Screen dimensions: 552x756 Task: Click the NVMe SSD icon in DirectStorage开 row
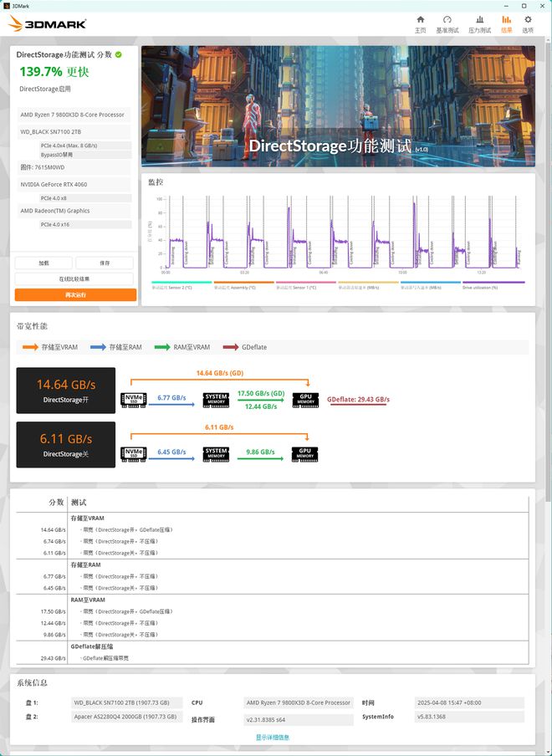coord(134,400)
